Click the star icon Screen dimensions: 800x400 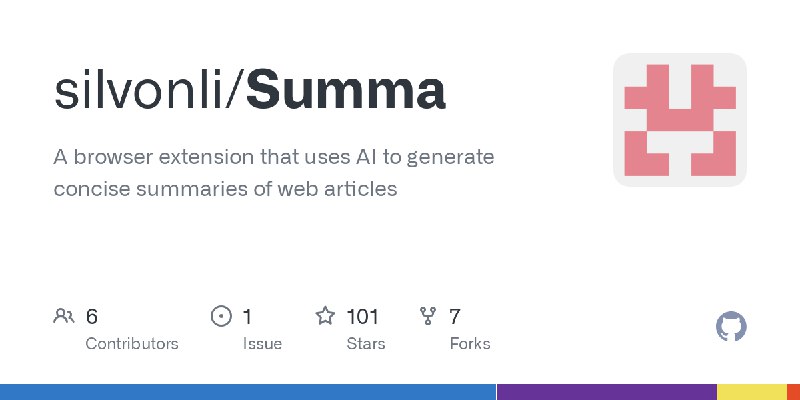pos(325,317)
